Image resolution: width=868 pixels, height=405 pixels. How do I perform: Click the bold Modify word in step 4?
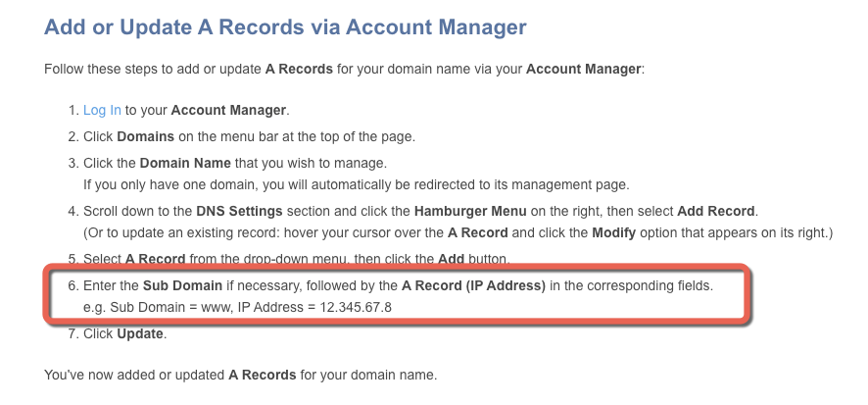click(x=614, y=232)
